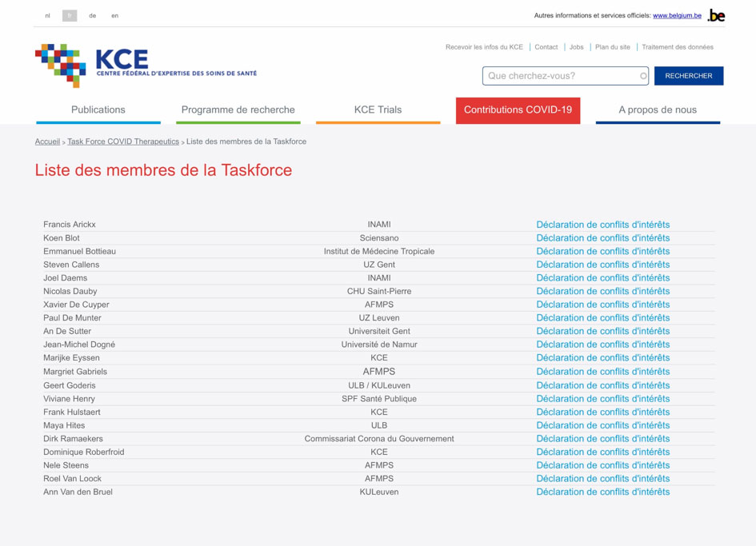Open Dirk Ramaekers' déclaration de conflits d'intérêts
The width and height of the screenshot is (756, 546).
tap(602, 439)
